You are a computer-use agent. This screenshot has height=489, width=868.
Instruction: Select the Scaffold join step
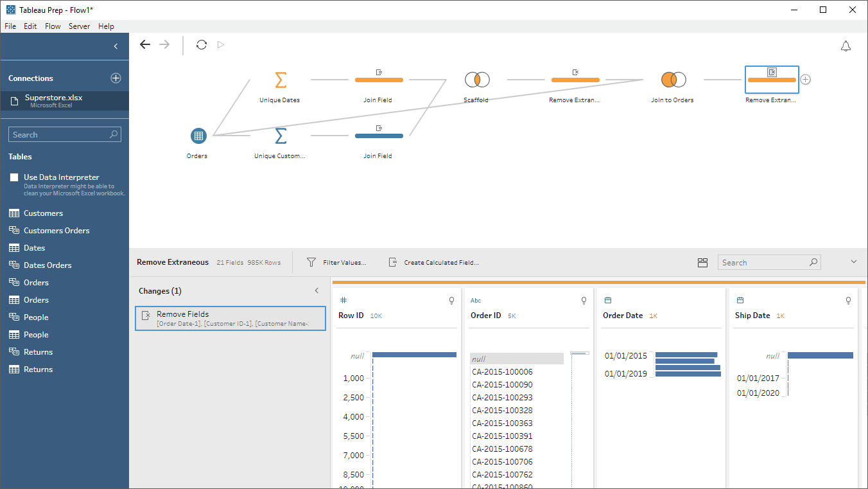pos(477,80)
